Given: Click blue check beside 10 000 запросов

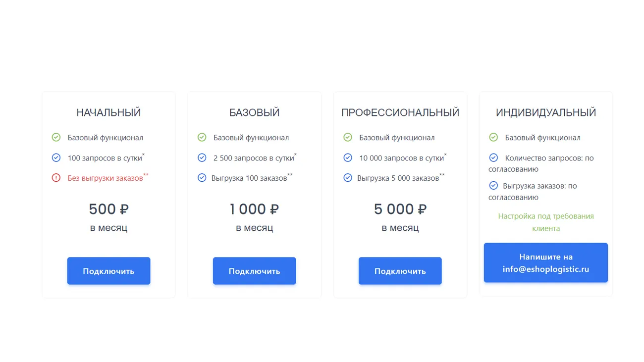Looking at the screenshot, I should click(348, 157).
